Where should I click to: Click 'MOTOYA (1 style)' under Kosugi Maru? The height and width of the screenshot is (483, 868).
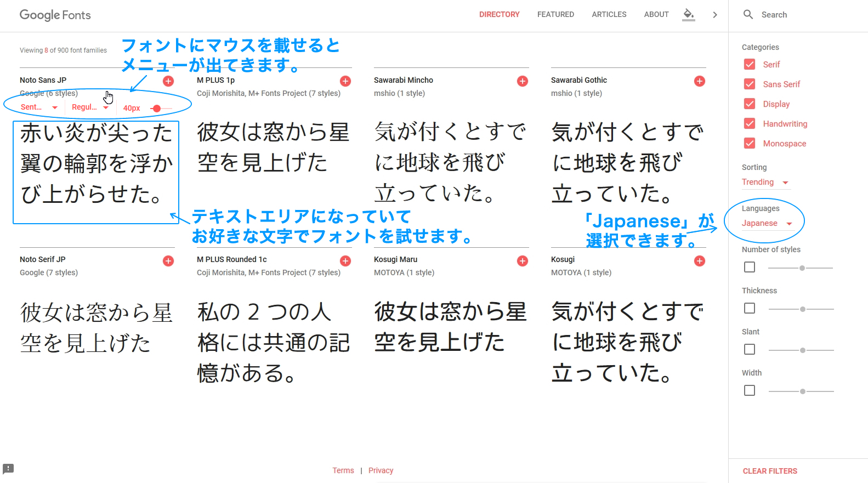pyautogui.click(x=404, y=272)
